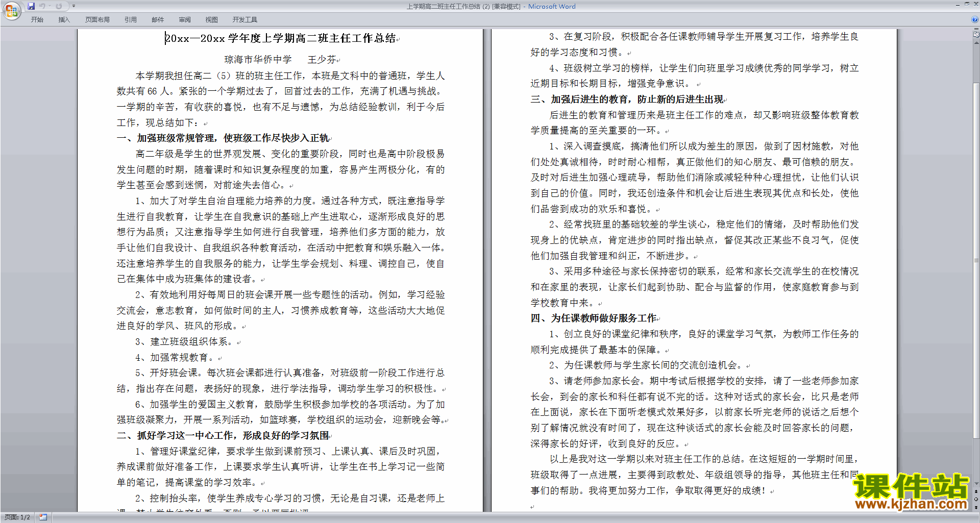This screenshot has height=523, width=980.
Task: Click the macro recording icon in status bar
Action: tap(43, 517)
